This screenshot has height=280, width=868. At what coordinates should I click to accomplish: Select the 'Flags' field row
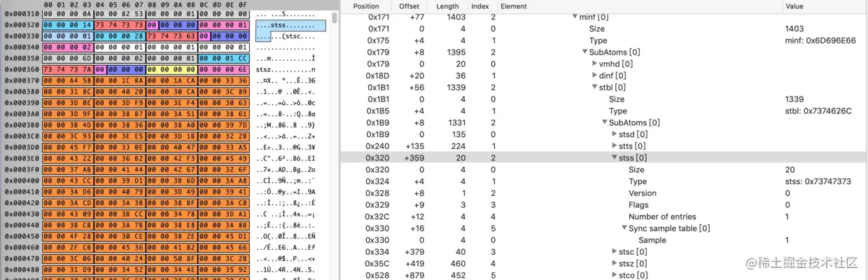pos(603,205)
